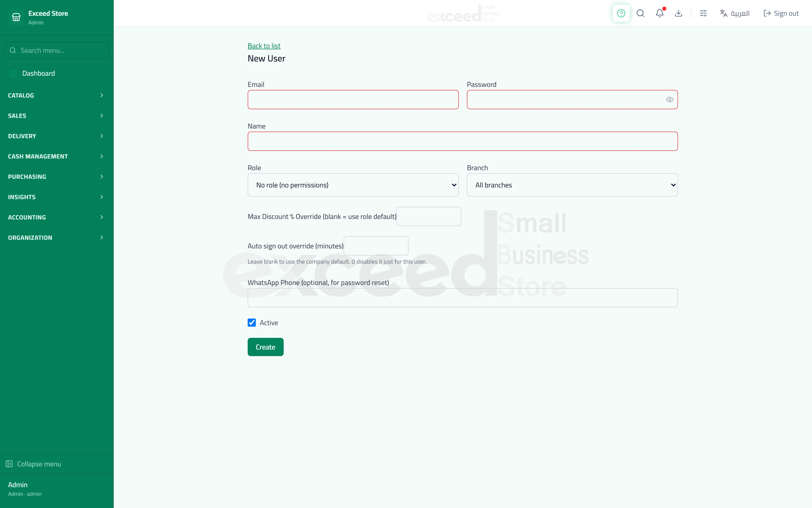The height and width of the screenshot is (508, 812).
Task: Click the Collapse menu icon
Action: coord(9,464)
